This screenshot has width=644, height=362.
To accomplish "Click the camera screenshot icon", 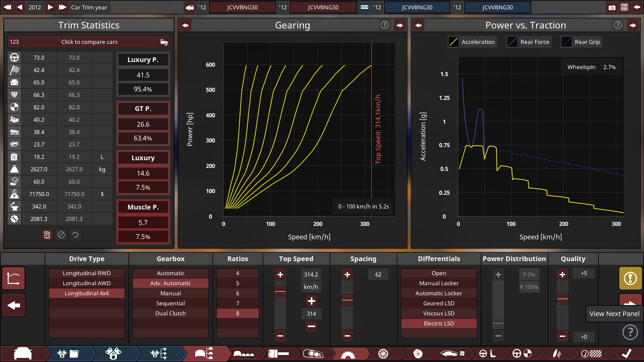I will 612,7.
